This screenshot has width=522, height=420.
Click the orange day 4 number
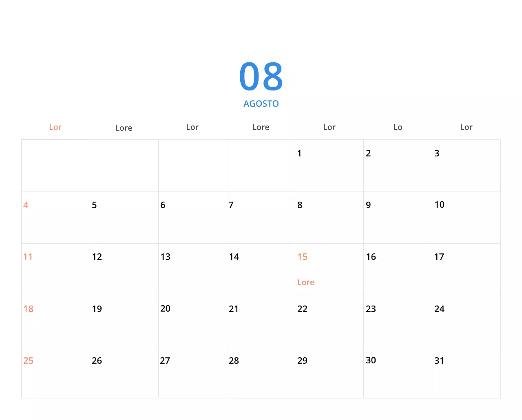coord(26,205)
